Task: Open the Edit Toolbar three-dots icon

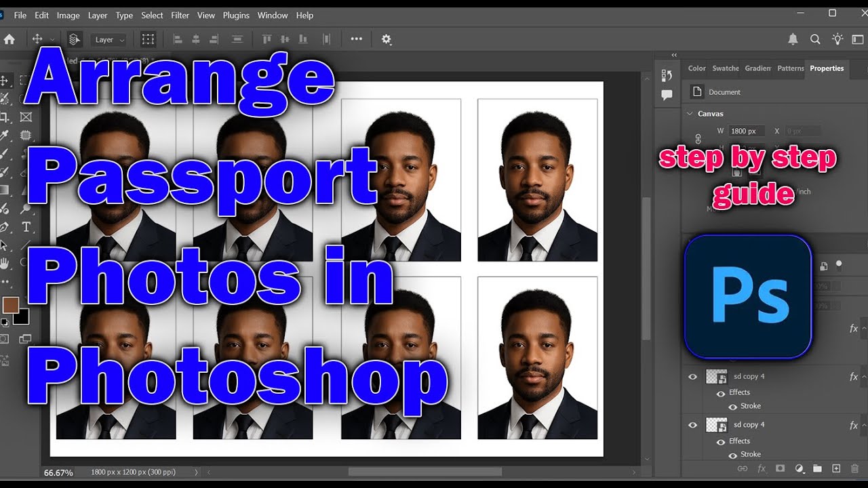Action: [x=5, y=281]
